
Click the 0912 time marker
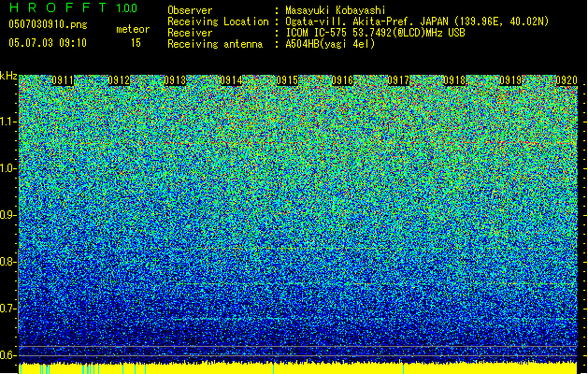point(119,80)
